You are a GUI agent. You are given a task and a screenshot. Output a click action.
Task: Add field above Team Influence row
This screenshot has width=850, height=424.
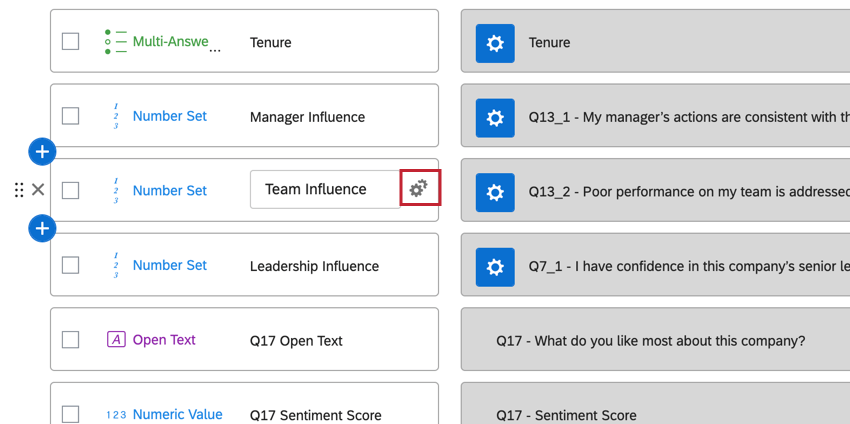(x=42, y=152)
